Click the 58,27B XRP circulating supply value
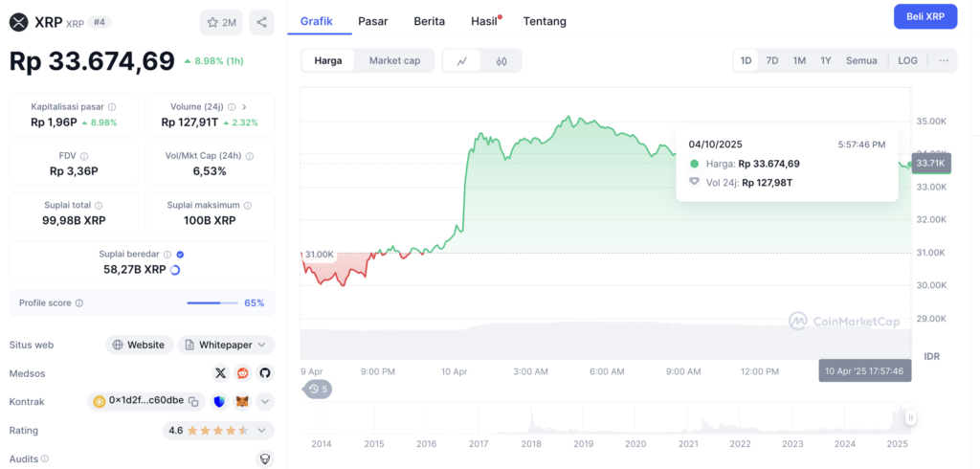Viewport: 980px width, 469px height. [135, 270]
